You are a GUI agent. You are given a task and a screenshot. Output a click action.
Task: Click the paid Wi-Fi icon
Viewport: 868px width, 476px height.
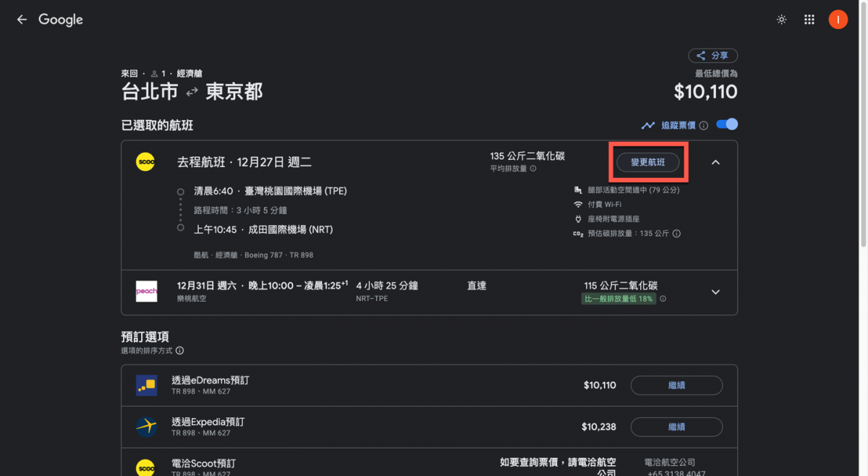tap(578, 205)
